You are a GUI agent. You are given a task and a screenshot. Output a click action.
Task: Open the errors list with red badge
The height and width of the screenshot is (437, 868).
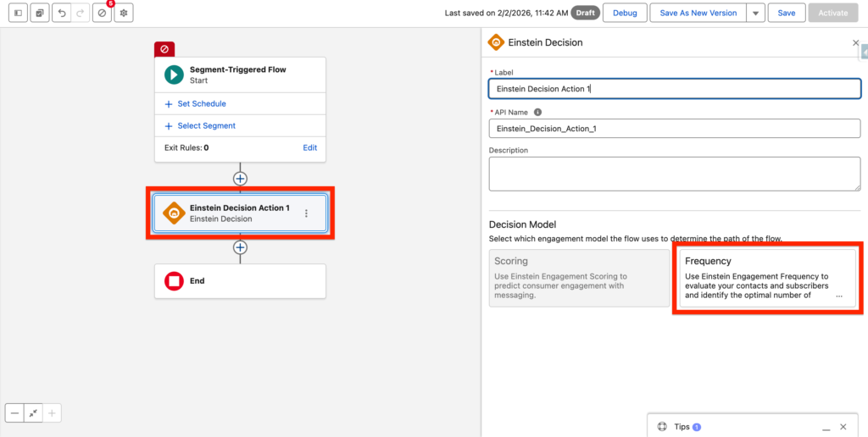(x=103, y=14)
